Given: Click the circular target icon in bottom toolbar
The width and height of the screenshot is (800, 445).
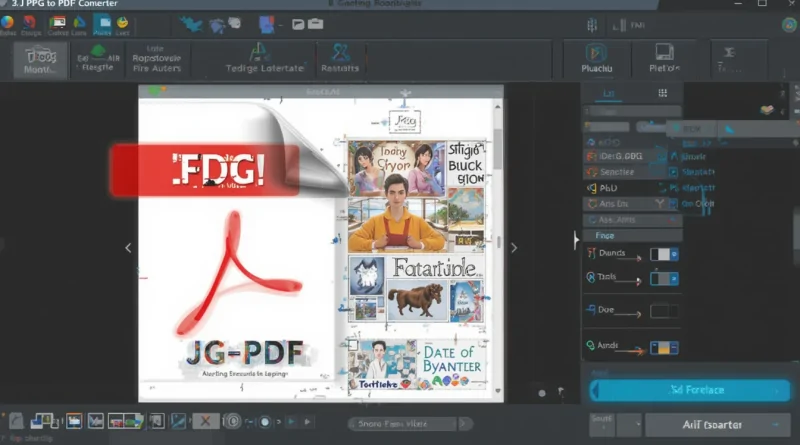Looking at the screenshot, I should (233, 422).
